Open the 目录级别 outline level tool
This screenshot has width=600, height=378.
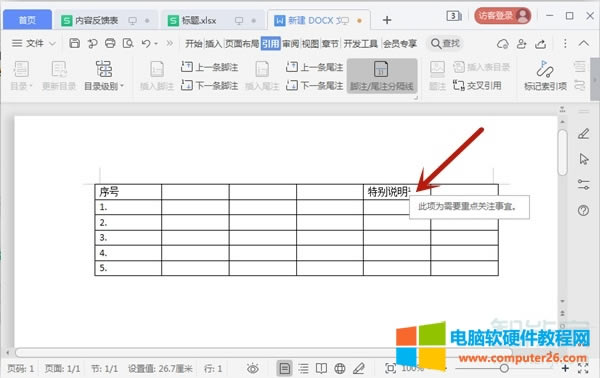point(104,76)
